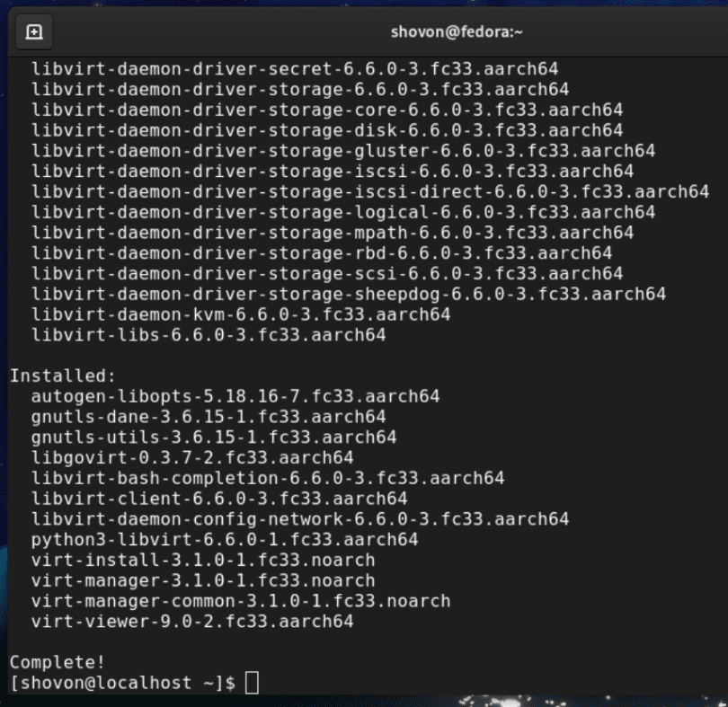728x707 pixels.
Task: Click the terminal cursor block
Action: (253, 682)
